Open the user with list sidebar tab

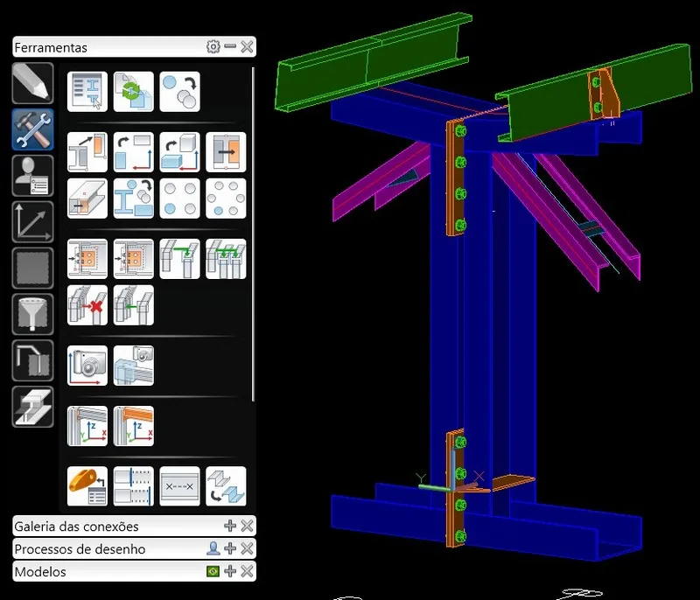[32, 176]
